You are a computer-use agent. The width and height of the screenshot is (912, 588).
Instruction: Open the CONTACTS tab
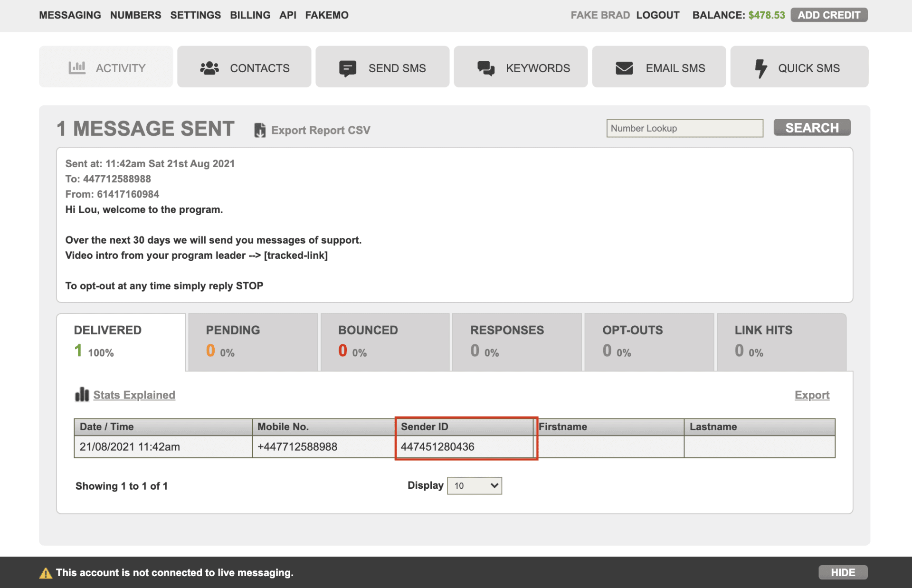click(244, 66)
